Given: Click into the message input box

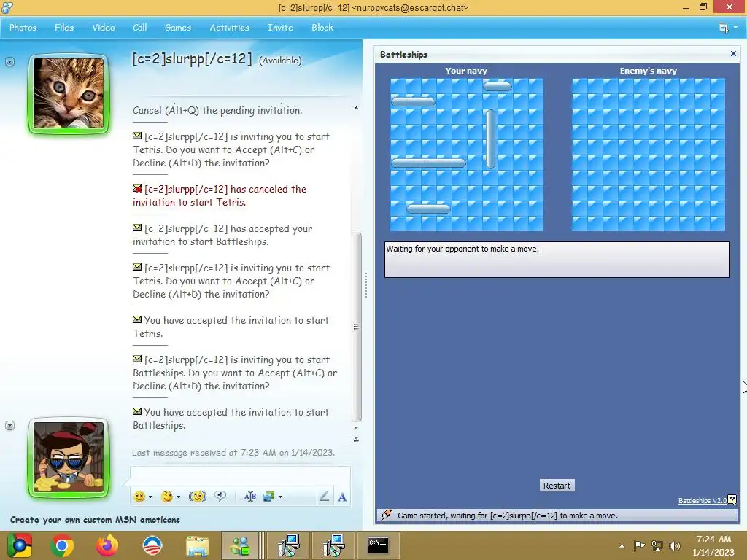Looking at the screenshot, I should [240, 475].
